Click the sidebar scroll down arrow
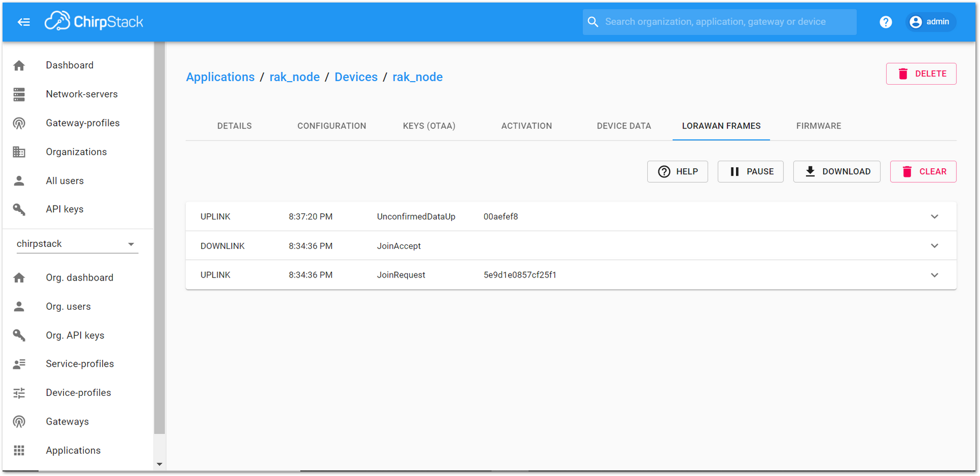Image resolution: width=980 pixels, height=476 pixels. tap(159, 464)
